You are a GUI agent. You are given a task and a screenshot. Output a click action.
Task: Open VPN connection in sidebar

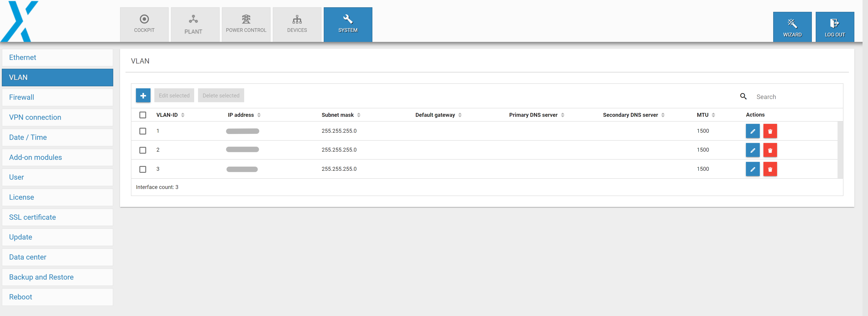(57, 117)
